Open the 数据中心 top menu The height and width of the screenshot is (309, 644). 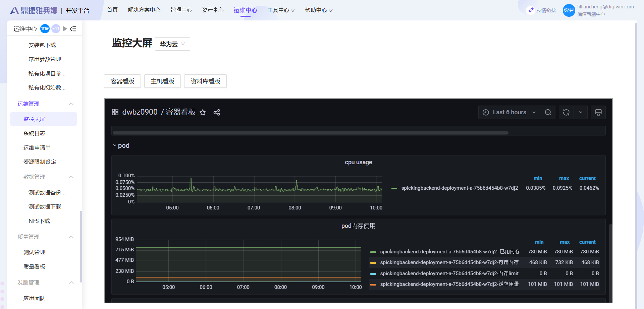(181, 10)
